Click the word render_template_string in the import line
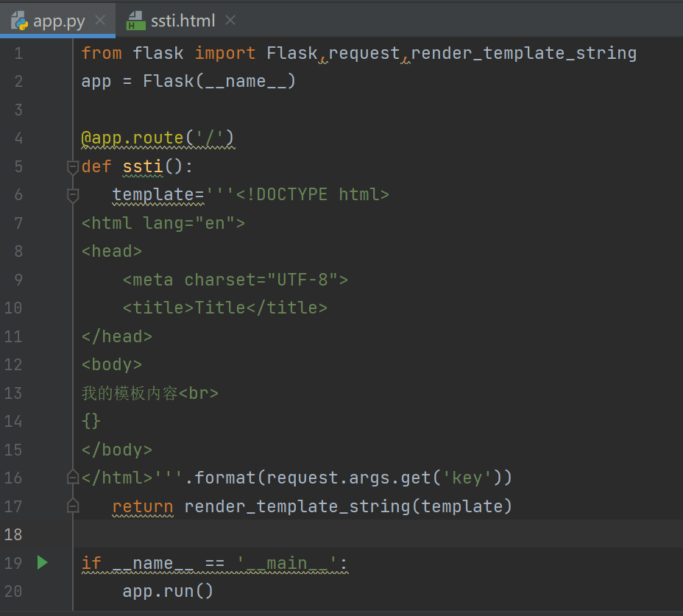 click(523, 53)
